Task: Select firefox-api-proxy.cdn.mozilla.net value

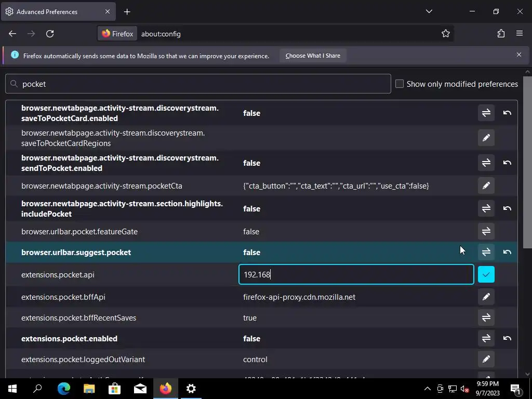Action: [299, 297]
